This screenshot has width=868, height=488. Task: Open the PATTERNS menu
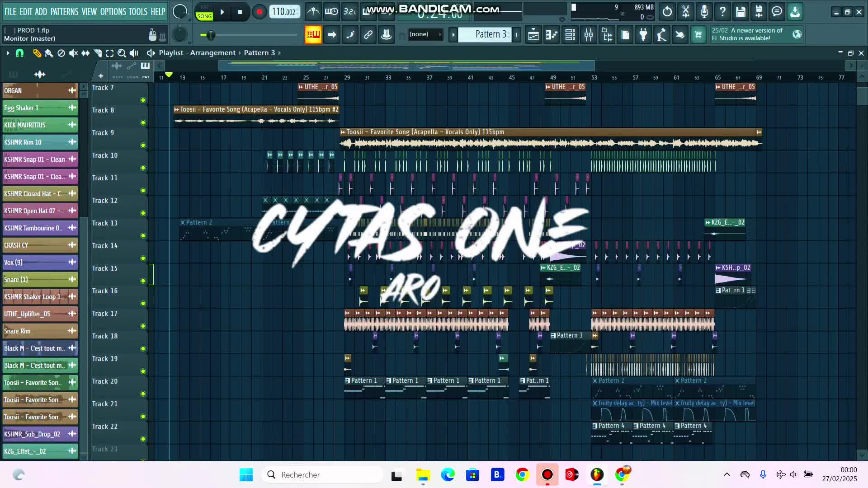coord(64,12)
